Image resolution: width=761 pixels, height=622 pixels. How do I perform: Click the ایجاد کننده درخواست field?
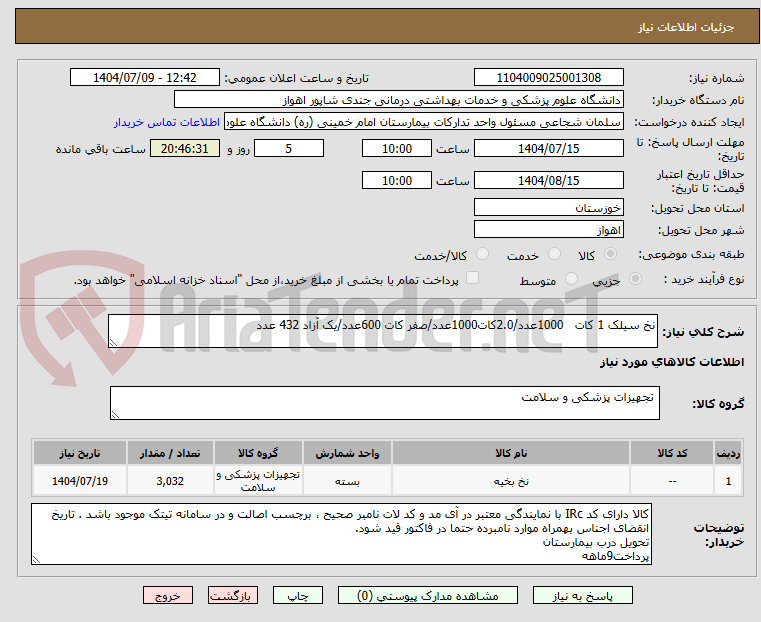[x=423, y=122]
